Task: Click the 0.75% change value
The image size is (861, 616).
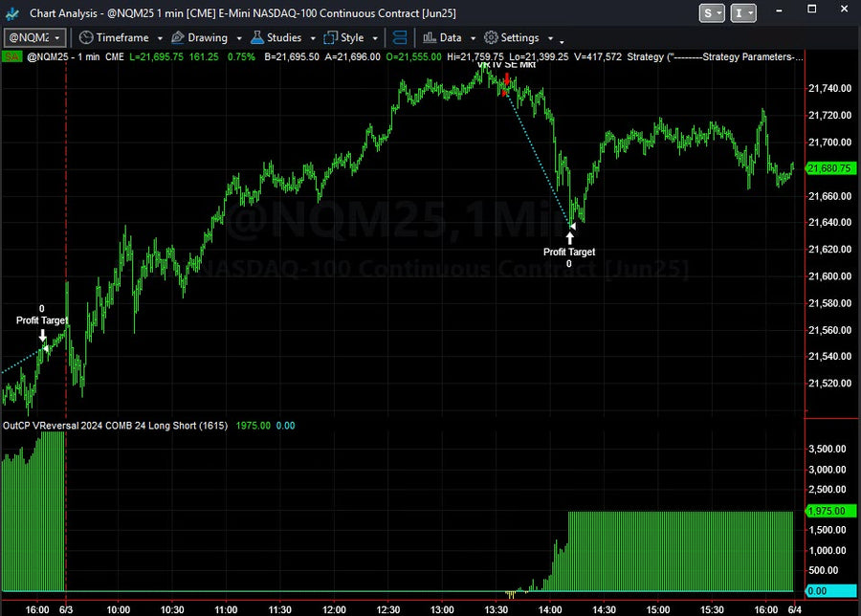Action: pos(241,56)
